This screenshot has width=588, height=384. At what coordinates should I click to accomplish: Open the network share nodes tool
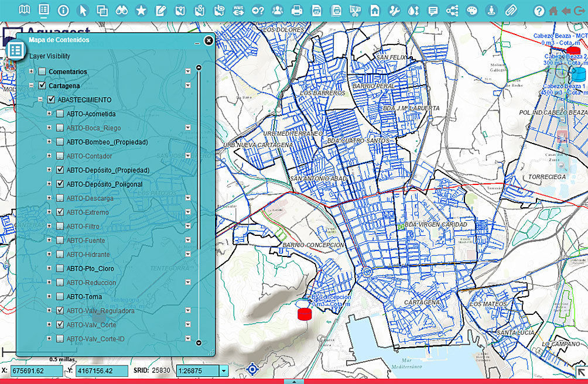(453, 11)
